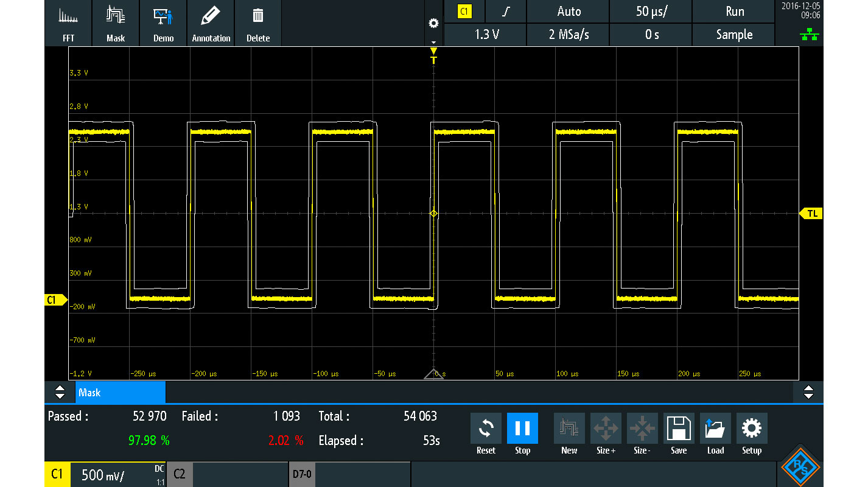Reset the mask test statistics
The width and height of the screenshot is (868, 487).
tap(486, 435)
